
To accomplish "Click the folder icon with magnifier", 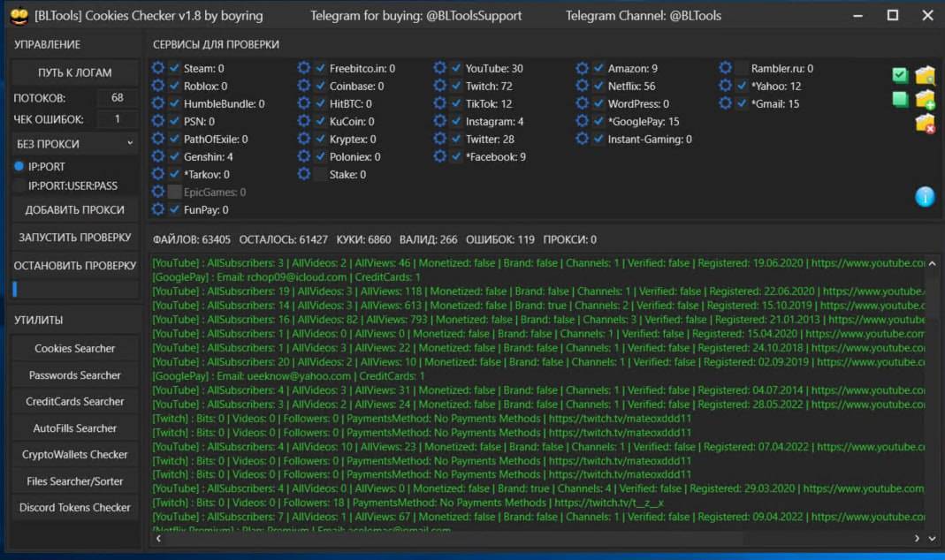I will pyautogui.click(x=925, y=75).
